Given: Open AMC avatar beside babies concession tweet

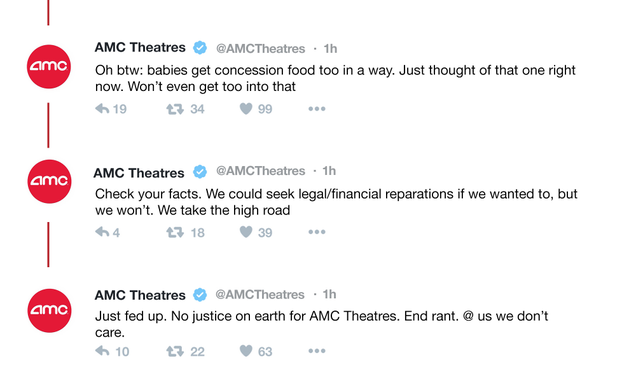Looking at the screenshot, I should tap(49, 67).
